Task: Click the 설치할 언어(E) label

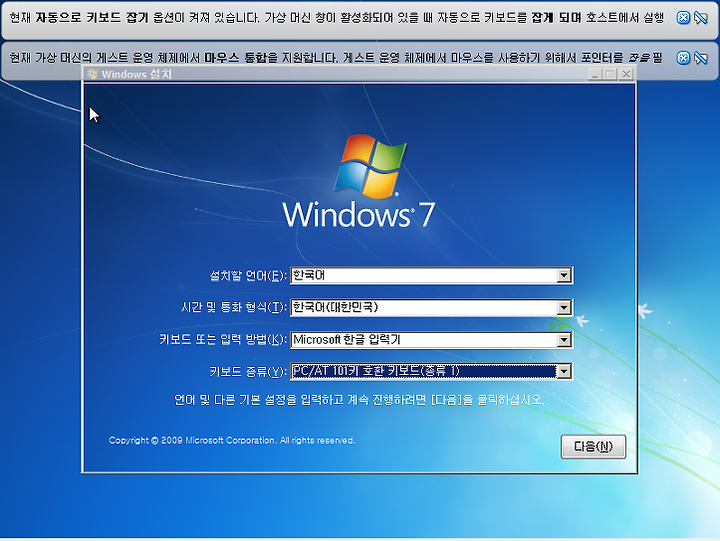Action: pos(248,276)
